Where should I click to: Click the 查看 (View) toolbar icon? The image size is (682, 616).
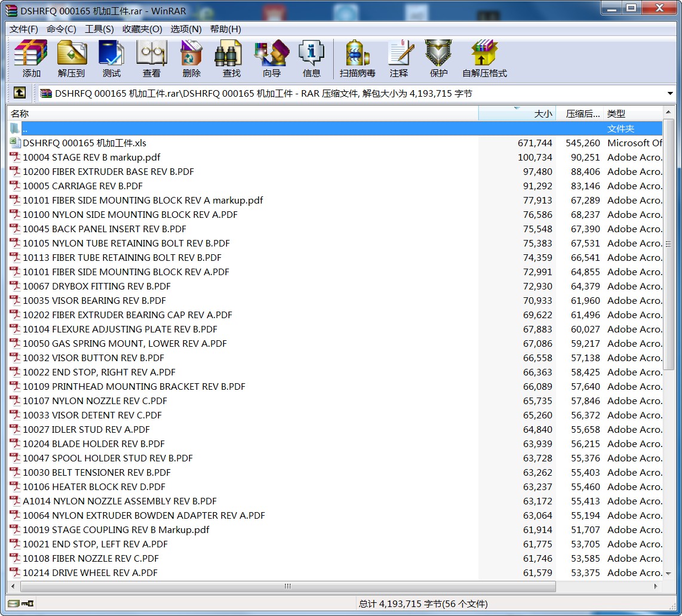click(151, 53)
